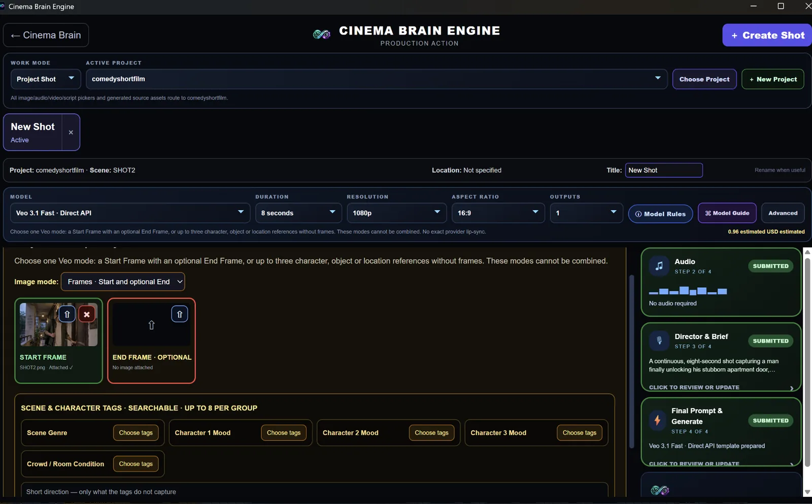Click the Choose Project button
Screen dimensions: 812x504
tap(704, 79)
